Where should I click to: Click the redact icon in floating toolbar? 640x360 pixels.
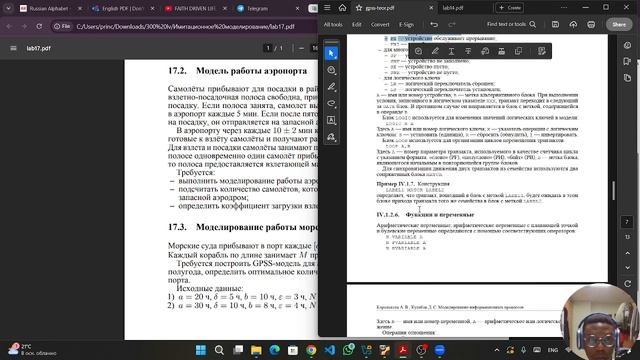[502, 51]
